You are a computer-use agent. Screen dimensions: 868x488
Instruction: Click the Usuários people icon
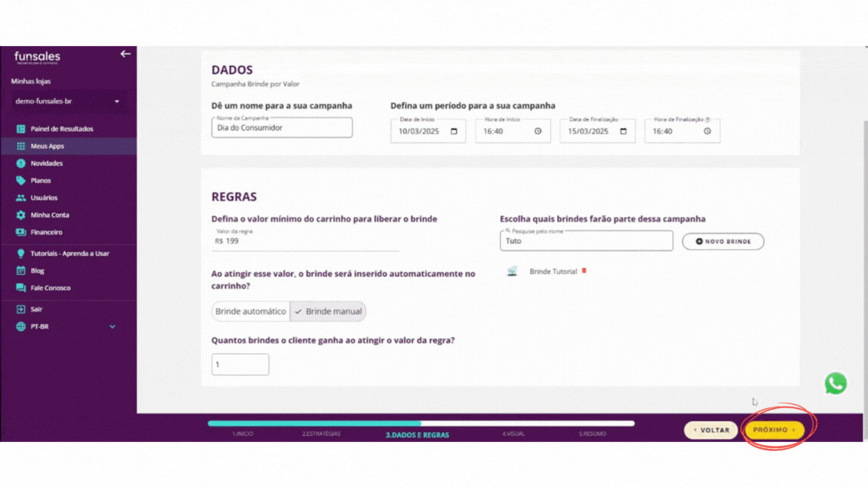tap(20, 197)
